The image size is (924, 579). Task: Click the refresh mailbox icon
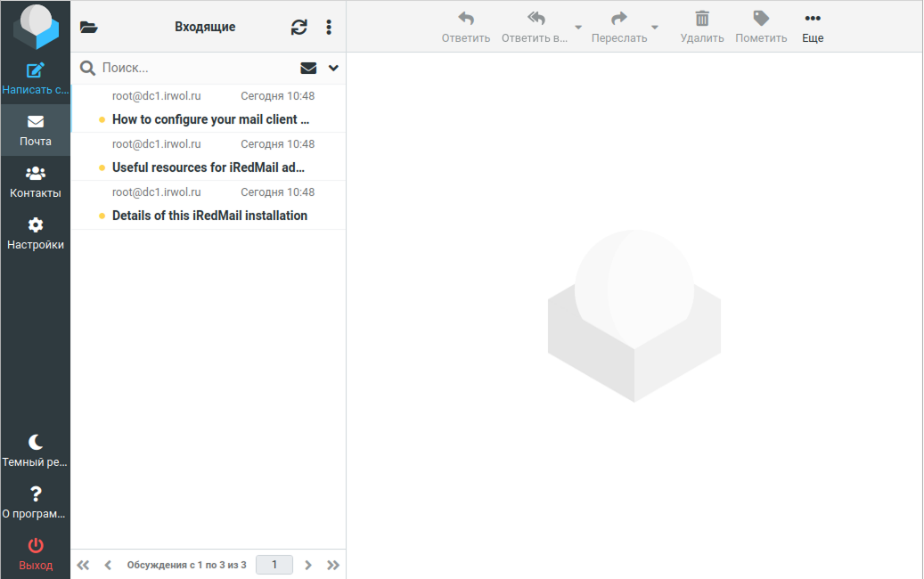299,28
